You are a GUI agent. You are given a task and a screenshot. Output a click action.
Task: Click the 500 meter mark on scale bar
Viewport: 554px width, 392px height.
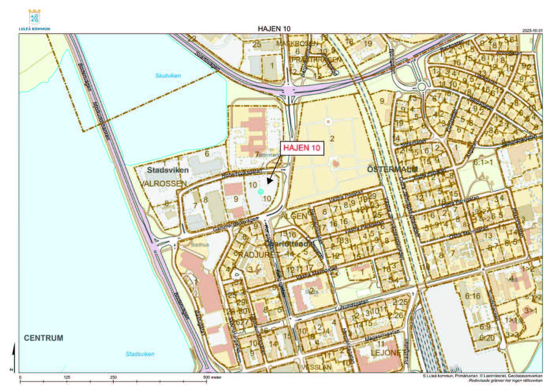[206, 381]
